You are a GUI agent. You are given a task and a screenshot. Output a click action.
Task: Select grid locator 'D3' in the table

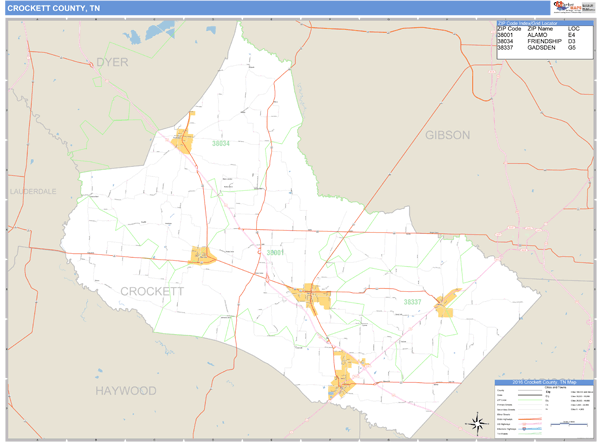(572, 41)
